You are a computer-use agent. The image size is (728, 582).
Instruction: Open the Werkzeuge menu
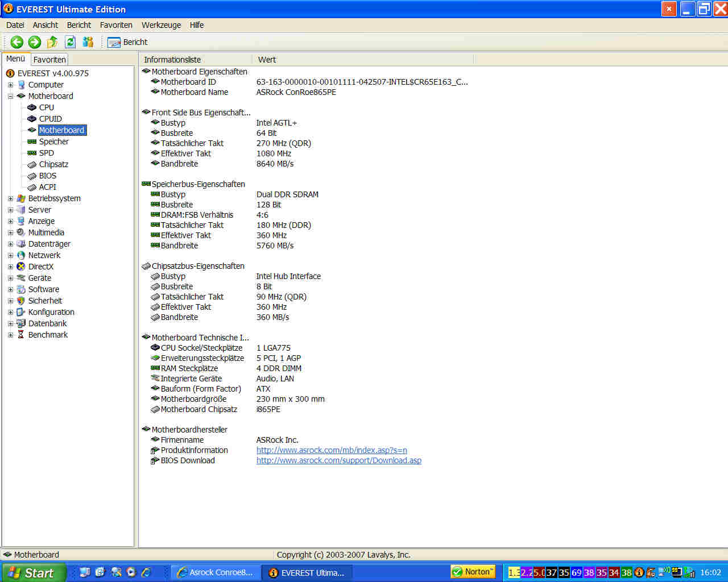[162, 25]
